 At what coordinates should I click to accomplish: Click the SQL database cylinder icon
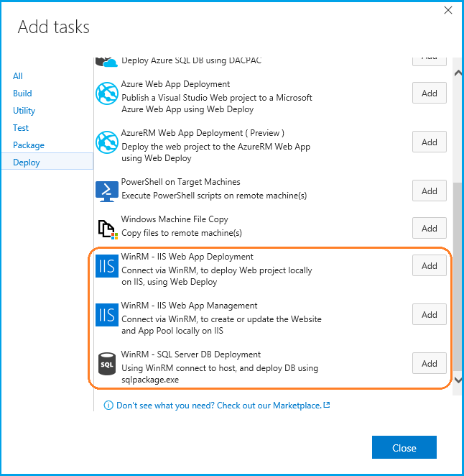107,364
